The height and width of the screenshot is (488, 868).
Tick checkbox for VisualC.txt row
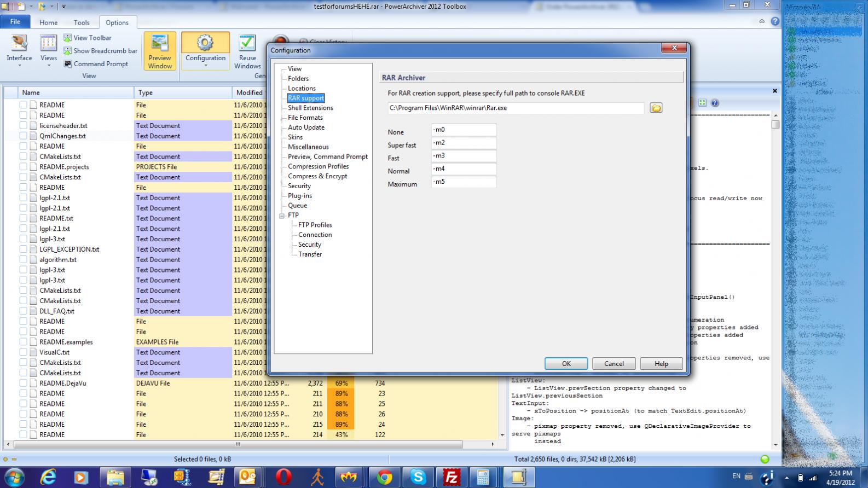pyautogui.click(x=24, y=352)
